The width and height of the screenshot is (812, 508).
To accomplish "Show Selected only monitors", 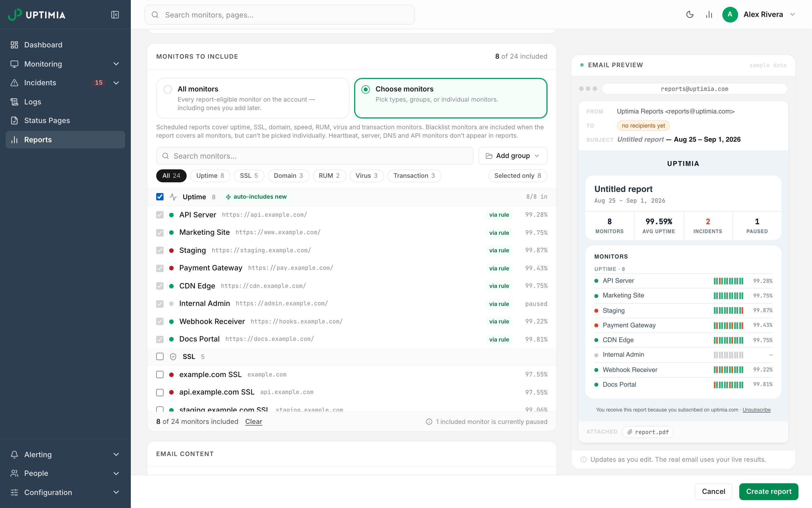I will (518, 176).
